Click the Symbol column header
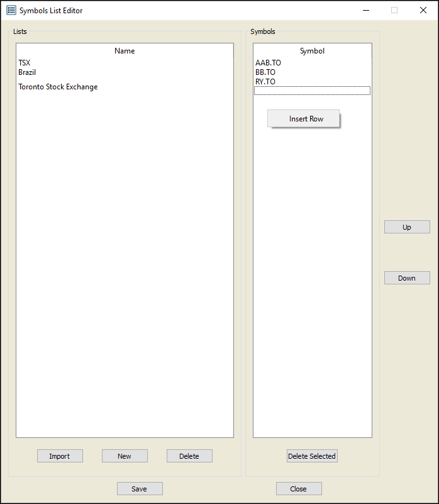Image resolution: width=439 pixels, height=504 pixels. (312, 51)
